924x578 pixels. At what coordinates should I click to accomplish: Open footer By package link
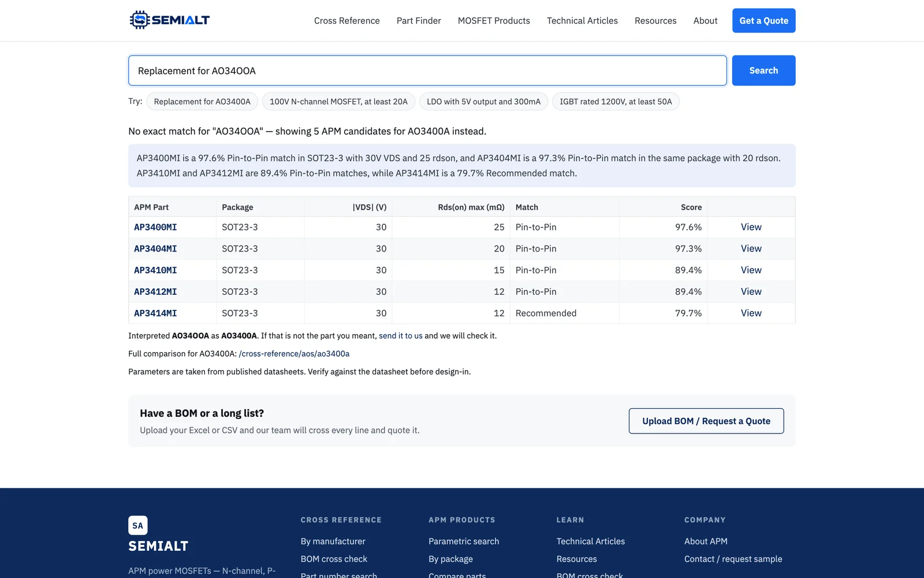pyautogui.click(x=450, y=560)
